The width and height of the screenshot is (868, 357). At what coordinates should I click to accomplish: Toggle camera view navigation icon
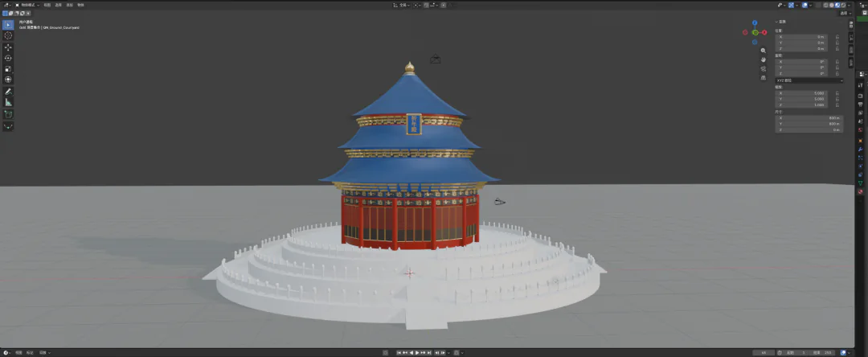(x=764, y=68)
